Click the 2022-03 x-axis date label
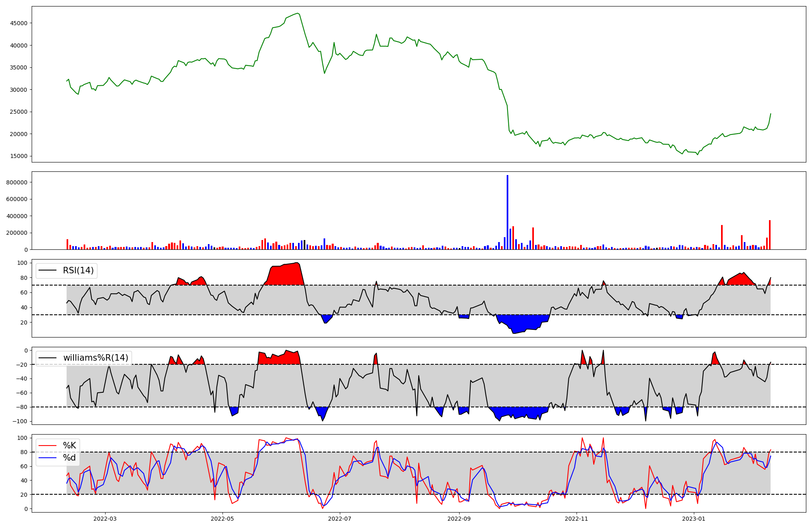Image resolution: width=812 pixels, height=528 pixels. click(x=105, y=519)
